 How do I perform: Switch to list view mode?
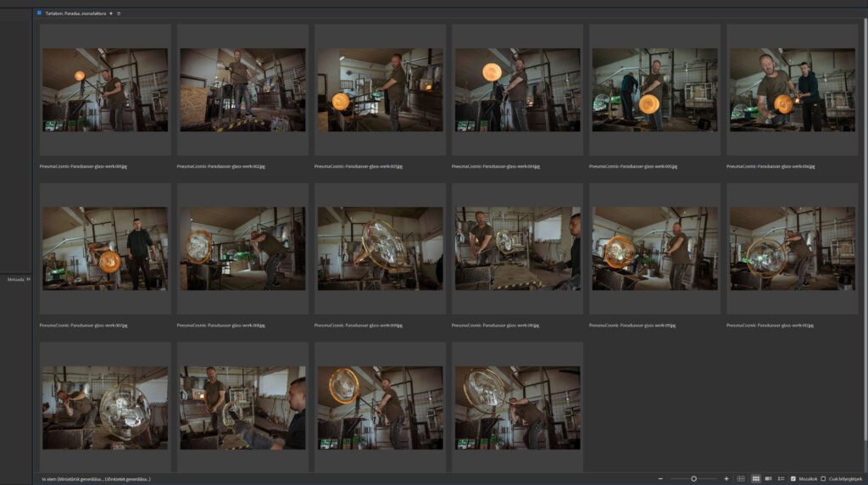[x=780, y=479]
